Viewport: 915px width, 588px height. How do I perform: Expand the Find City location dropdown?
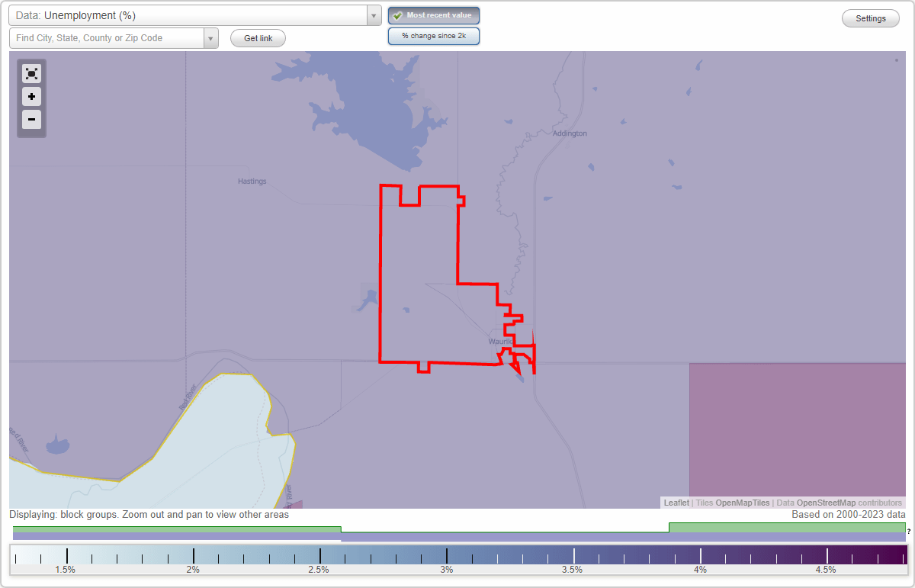tap(211, 37)
